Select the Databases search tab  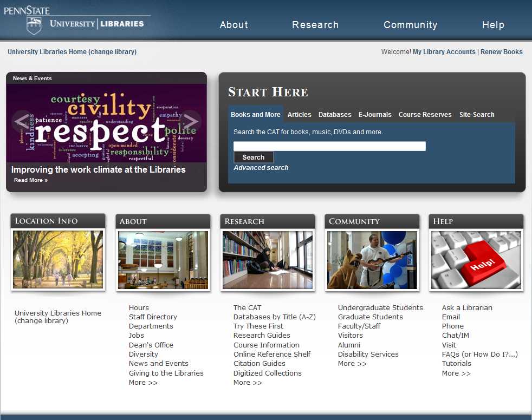[335, 114]
